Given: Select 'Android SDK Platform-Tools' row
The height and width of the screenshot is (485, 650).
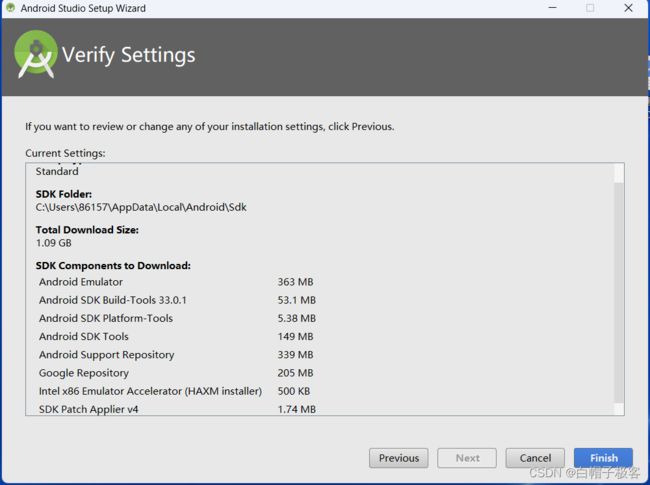Looking at the screenshot, I should [177, 318].
